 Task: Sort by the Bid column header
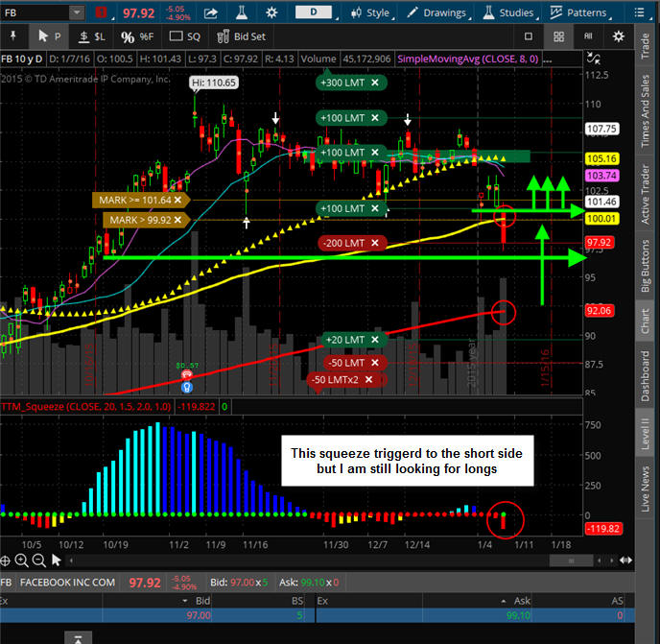[x=202, y=601]
